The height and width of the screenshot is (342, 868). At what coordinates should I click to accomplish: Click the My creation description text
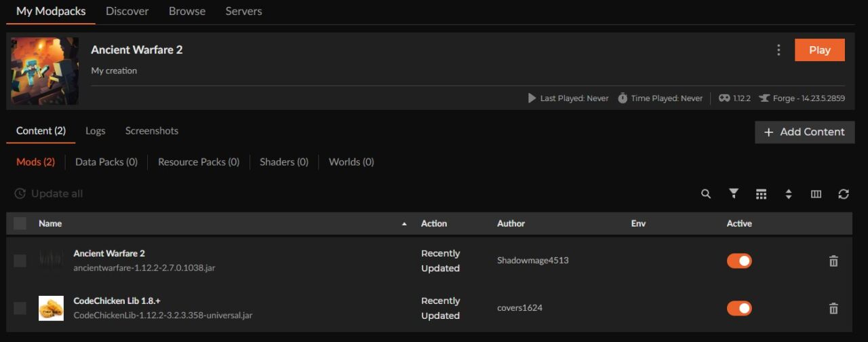coord(114,71)
